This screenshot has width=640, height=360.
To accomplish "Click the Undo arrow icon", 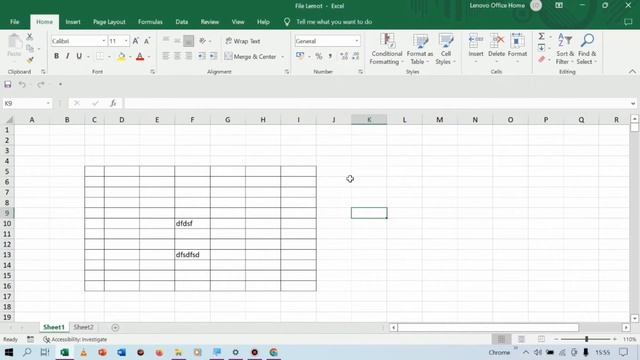I will click(22, 84).
